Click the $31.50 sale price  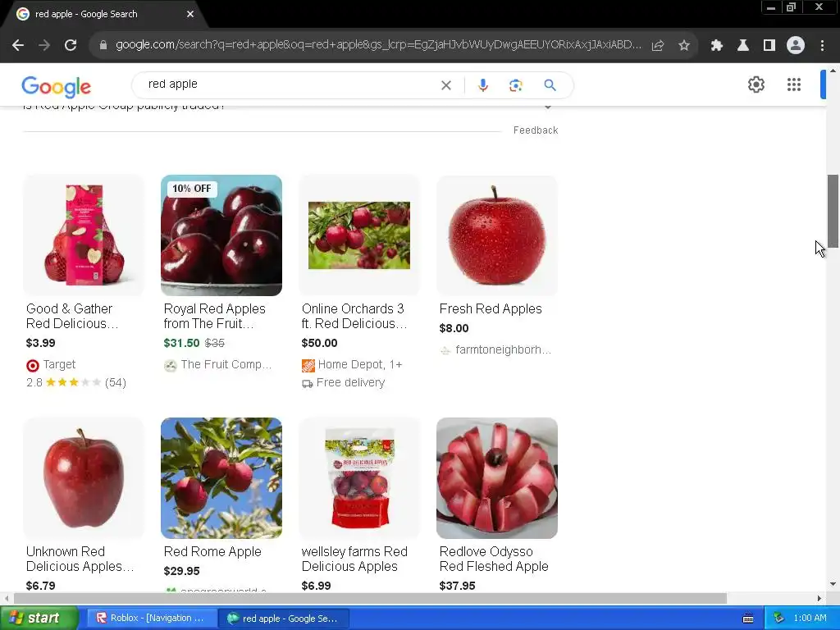(x=181, y=343)
